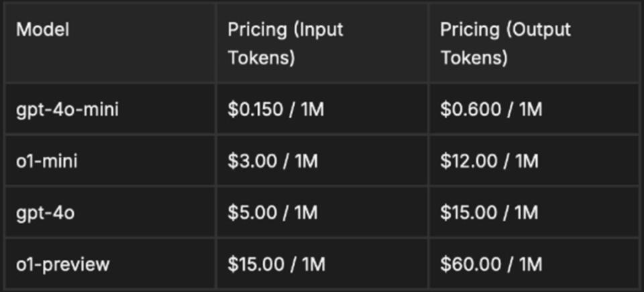Click the Model column header
This screenshot has height=292, width=644.
pos(43,30)
